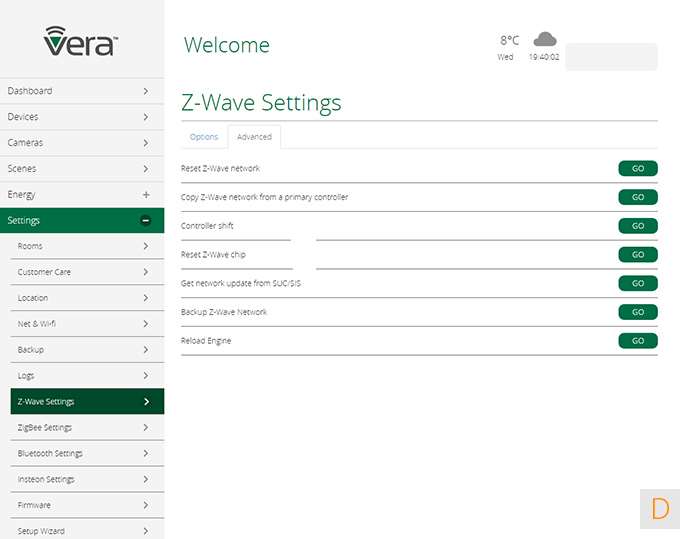Image resolution: width=690 pixels, height=539 pixels.
Task: Open Firmware settings in sidebar
Action: (x=85, y=505)
